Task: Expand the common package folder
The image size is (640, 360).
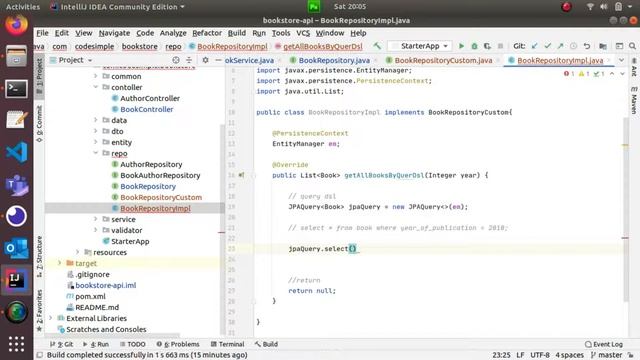Action: pyautogui.click(x=96, y=76)
